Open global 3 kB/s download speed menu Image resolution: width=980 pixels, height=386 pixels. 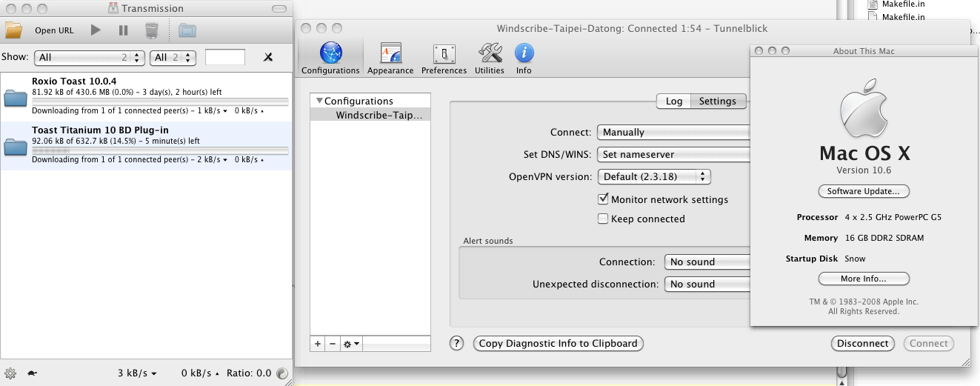click(137, 373)
